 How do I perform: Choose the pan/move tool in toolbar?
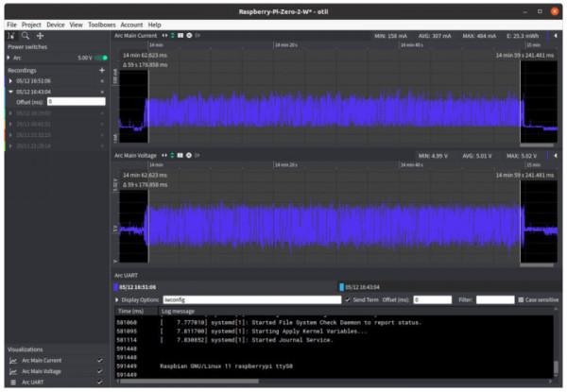coord(40,35)
